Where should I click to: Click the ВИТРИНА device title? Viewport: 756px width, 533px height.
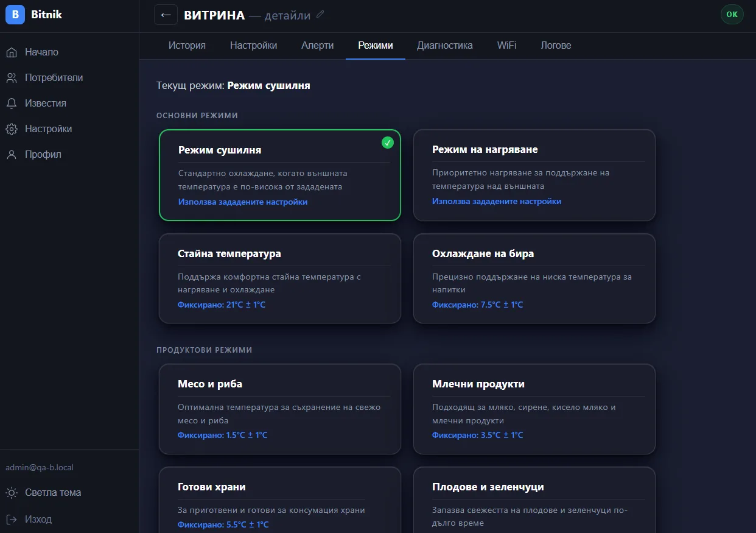point(214,15)
